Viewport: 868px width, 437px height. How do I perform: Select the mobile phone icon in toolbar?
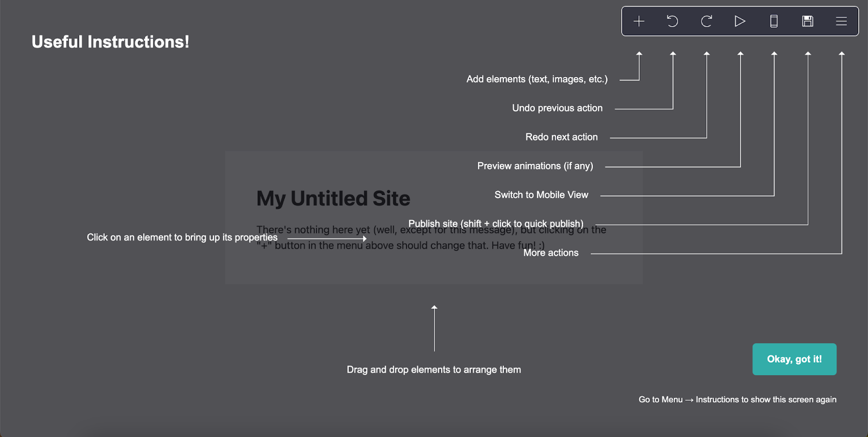pos(774,21)
